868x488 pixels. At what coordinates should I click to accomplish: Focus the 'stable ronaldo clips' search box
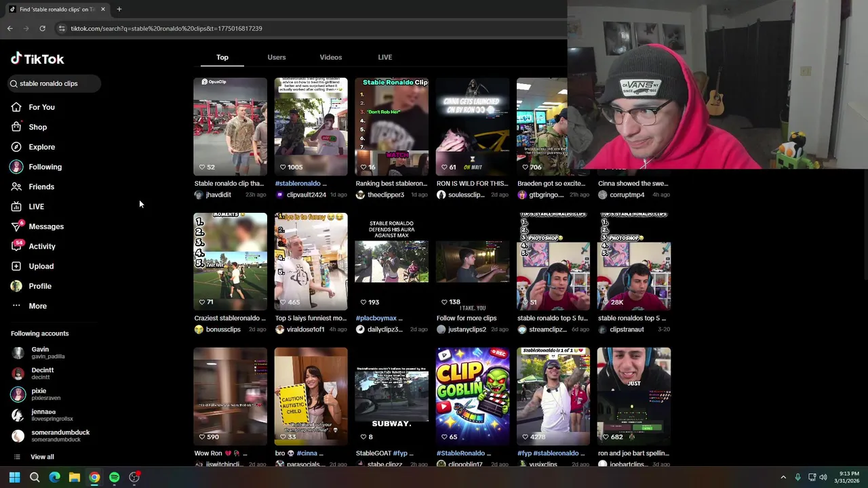[53, 83]
